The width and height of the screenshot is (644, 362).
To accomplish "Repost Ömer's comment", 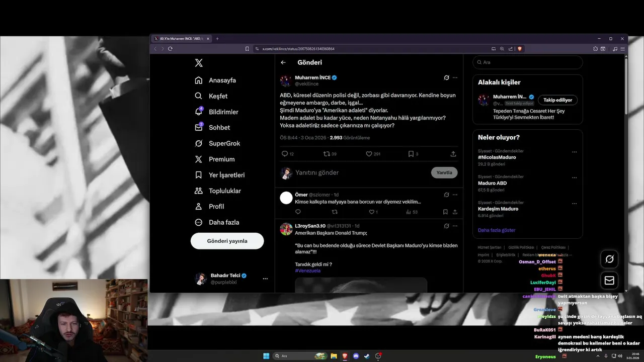I will coord(335,212).
